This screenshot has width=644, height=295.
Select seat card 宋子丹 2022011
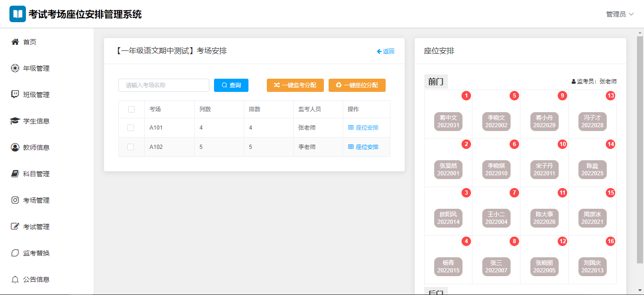(545, 170)
